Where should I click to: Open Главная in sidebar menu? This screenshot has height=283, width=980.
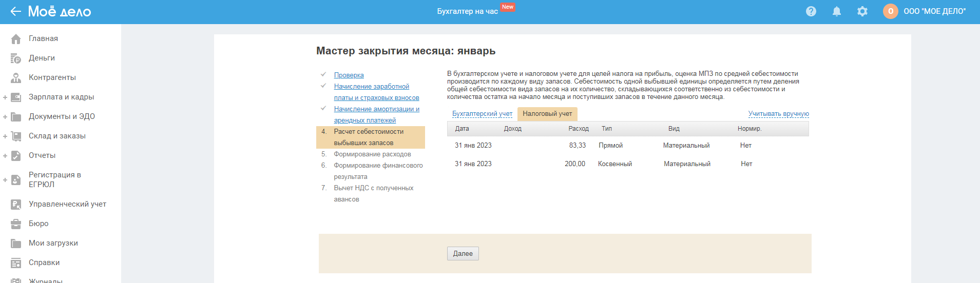pos(43,38)
